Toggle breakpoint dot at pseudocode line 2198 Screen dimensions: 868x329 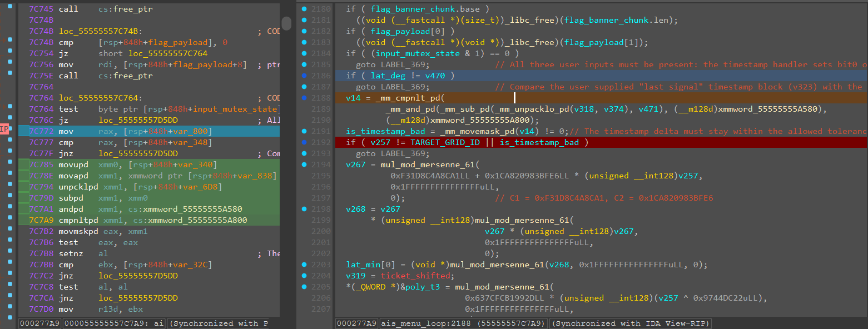point(304,210)
